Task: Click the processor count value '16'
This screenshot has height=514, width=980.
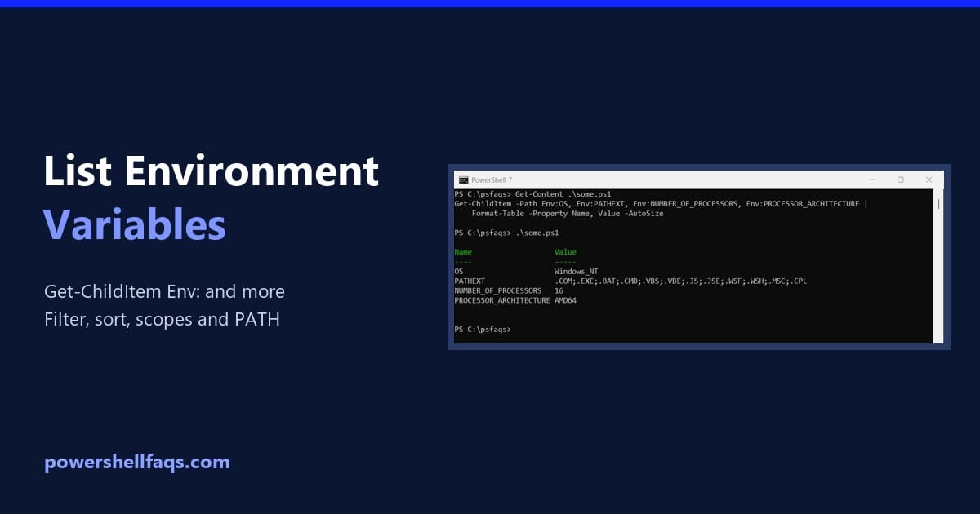Action: (x=559, y=290)
